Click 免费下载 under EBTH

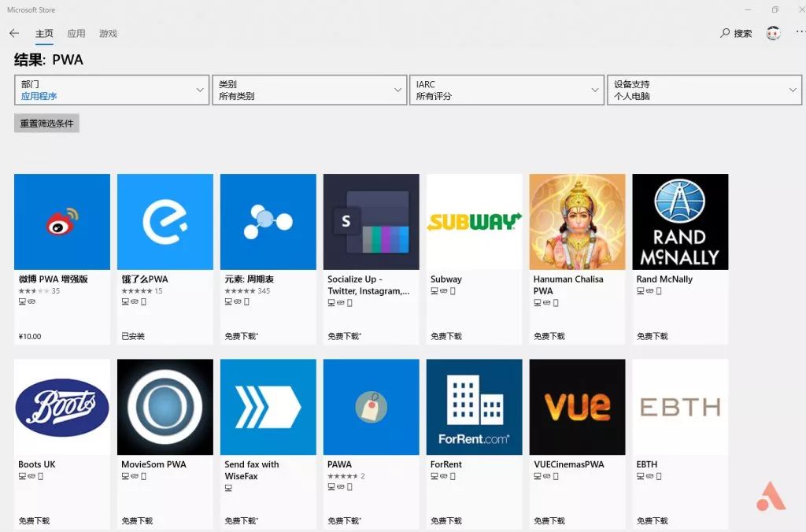pyautogui.click(x=653, y=521)
